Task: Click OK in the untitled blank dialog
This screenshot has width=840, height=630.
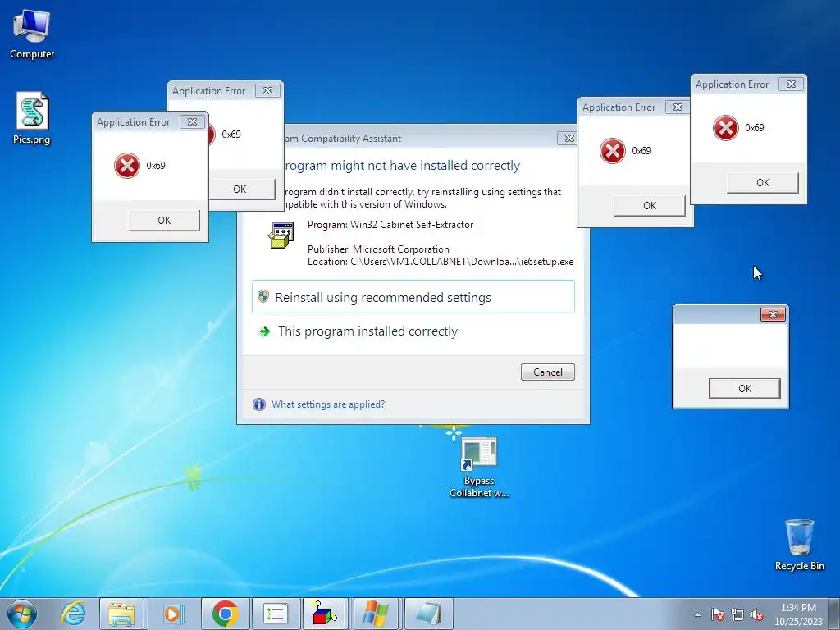Action: pos(745,388)
